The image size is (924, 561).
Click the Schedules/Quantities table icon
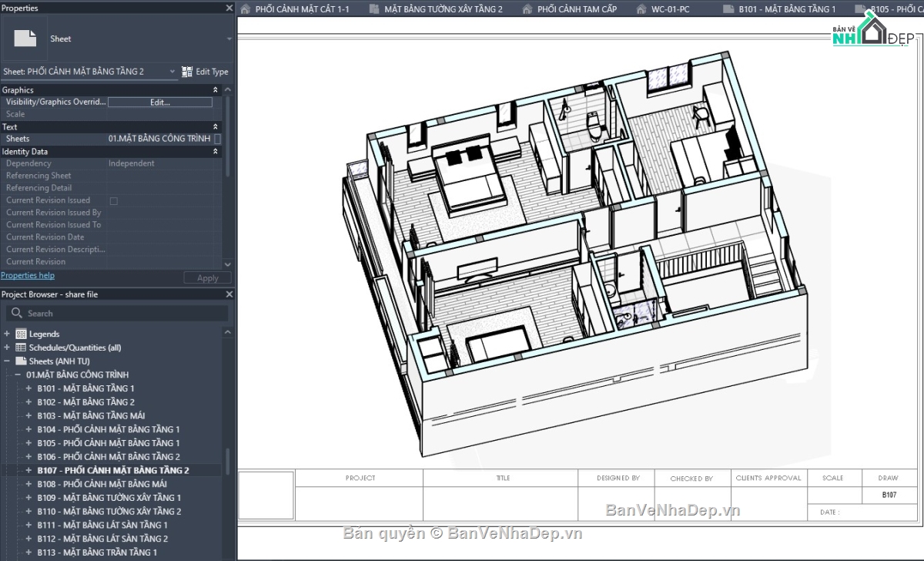point(21,348)
